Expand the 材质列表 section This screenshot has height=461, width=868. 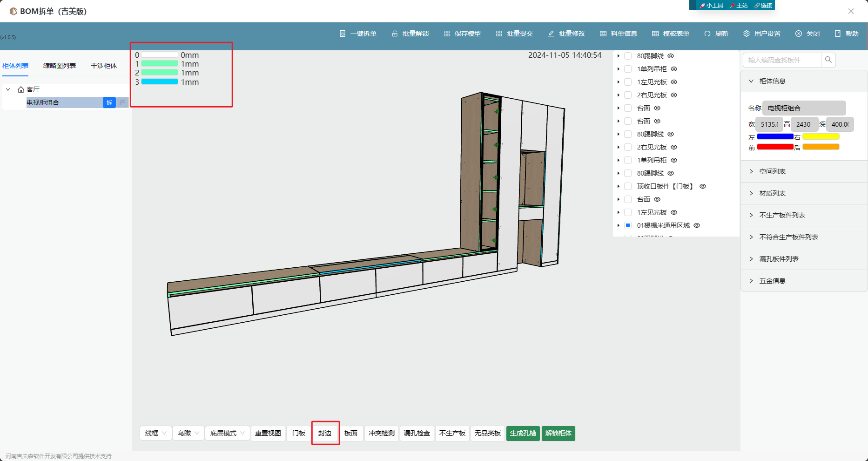(773, 193)
